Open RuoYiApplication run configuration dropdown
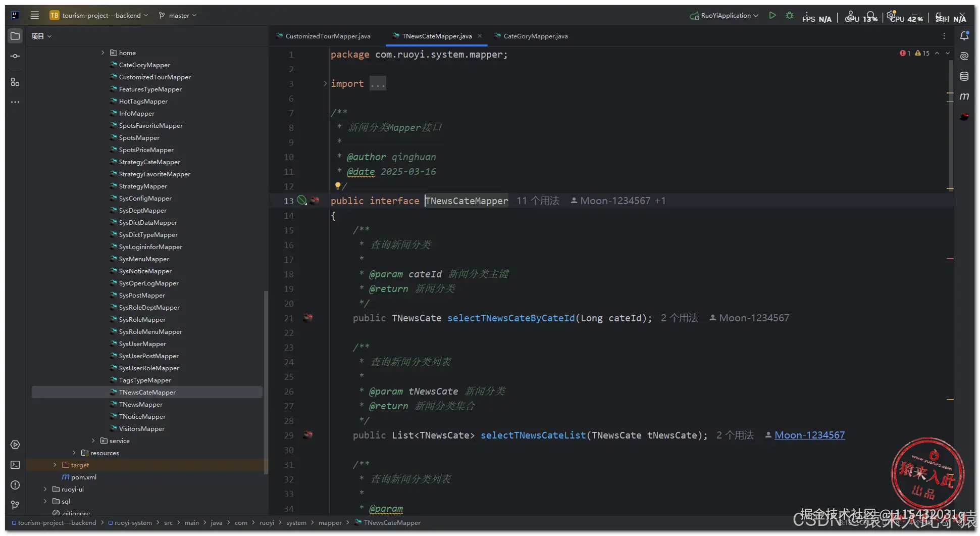 pos(724,15)
